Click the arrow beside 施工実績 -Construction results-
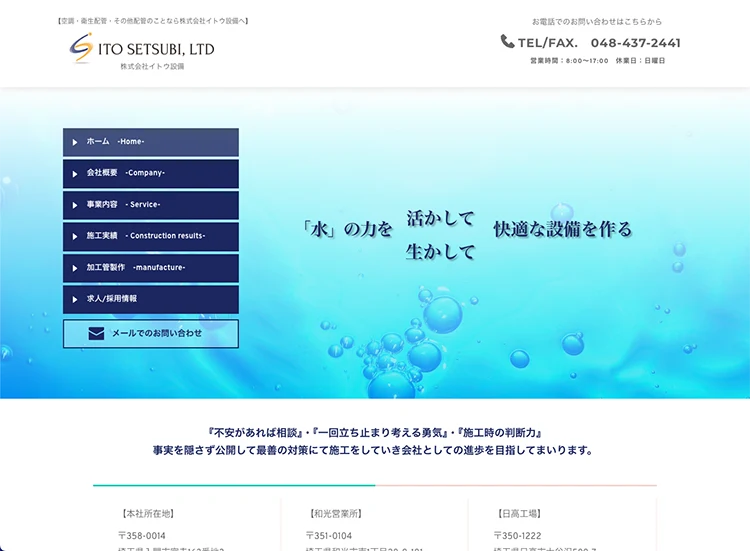 coord(75,236)
